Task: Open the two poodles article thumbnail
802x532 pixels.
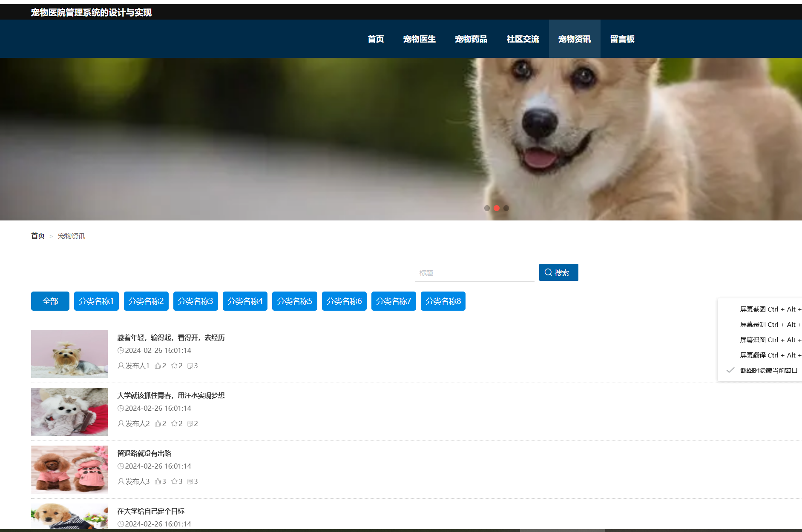Action: point(69,469)
